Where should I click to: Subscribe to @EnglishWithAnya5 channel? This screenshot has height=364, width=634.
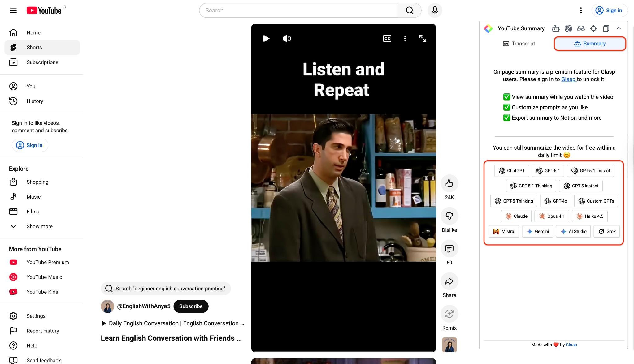click(191, 306)
